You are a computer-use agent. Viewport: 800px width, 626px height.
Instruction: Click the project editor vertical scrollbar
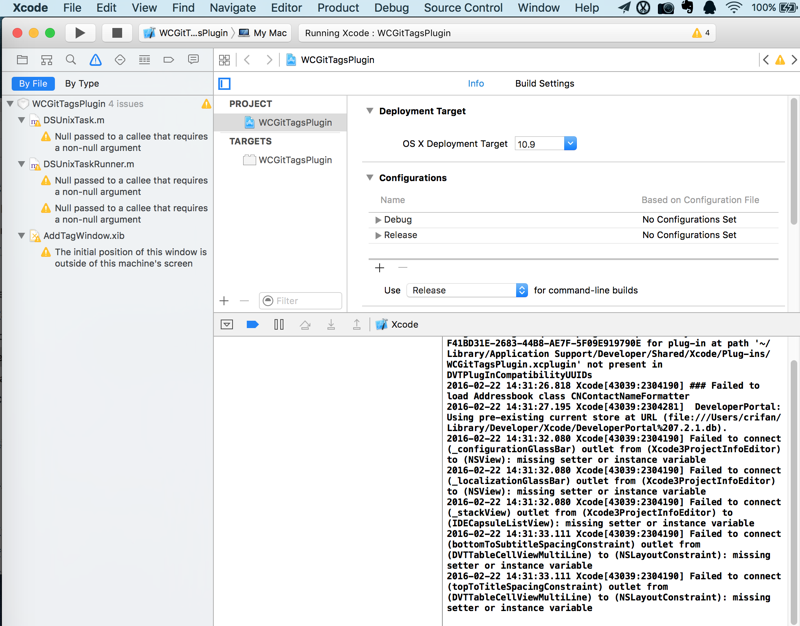coord(794,161)
